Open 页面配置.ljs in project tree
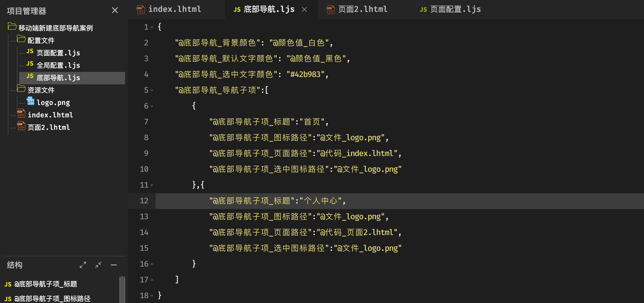The image size is (644, 303). point(58,53)
